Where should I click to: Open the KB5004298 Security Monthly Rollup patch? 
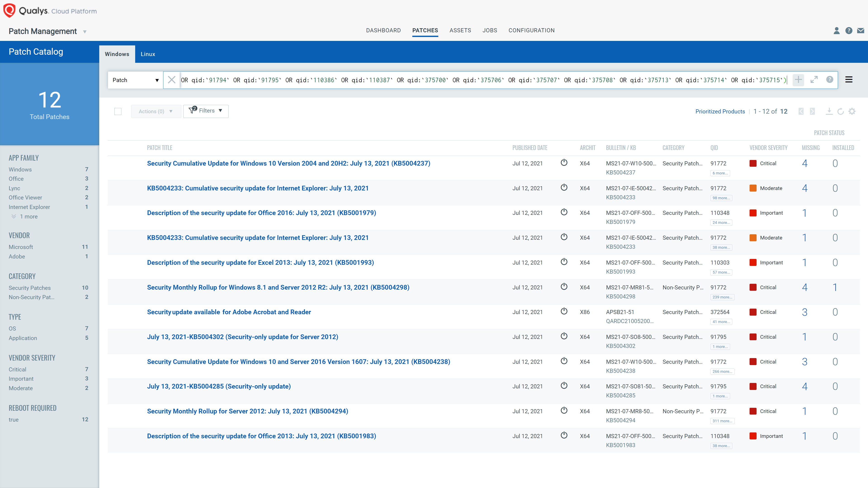[x=278, y=287]
